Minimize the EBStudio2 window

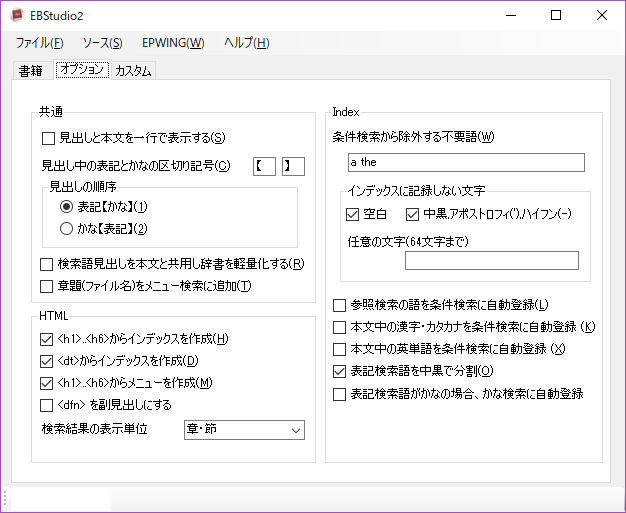point(511,15)
